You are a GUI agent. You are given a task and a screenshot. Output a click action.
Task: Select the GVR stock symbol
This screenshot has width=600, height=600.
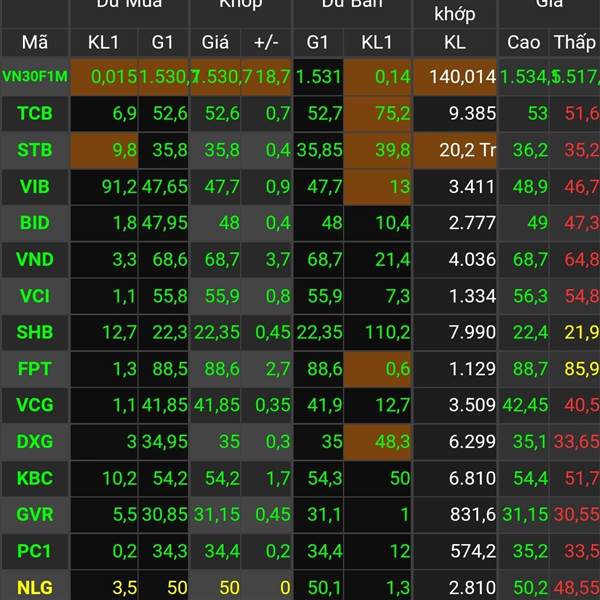click(35, 514)
